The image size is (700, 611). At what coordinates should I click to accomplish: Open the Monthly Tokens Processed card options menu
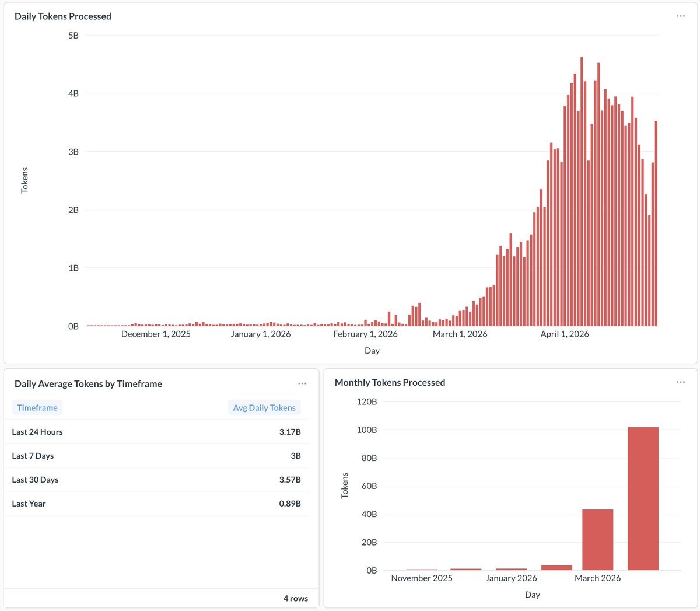680,382
